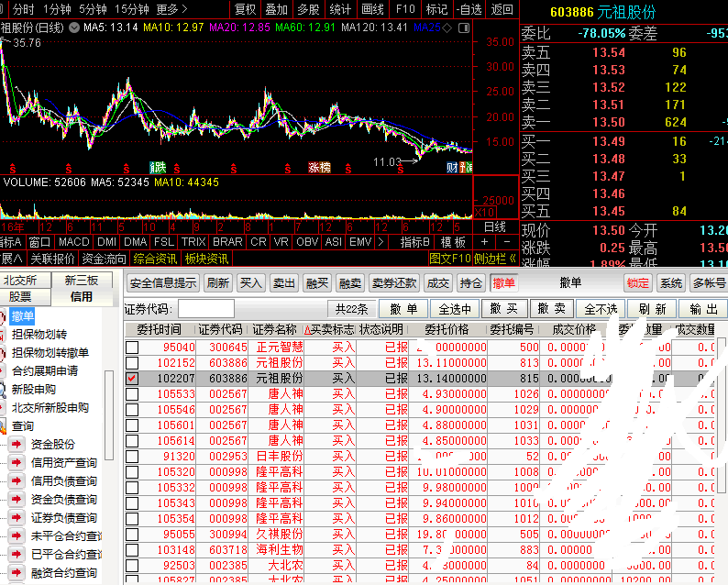Click the red arrow icon beside 资金负债查询
Image resolution: width=728 pixels, height=585 pixels.
tap(17, 500)
